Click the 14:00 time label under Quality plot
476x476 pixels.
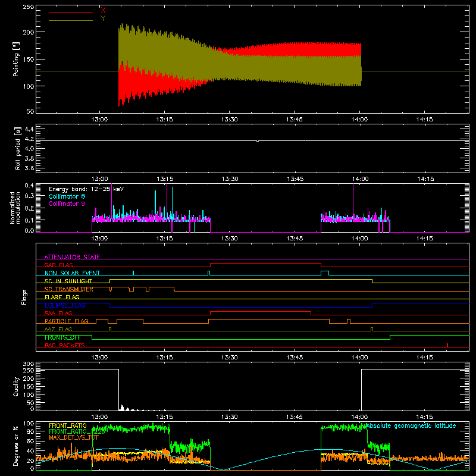(360, 417)
